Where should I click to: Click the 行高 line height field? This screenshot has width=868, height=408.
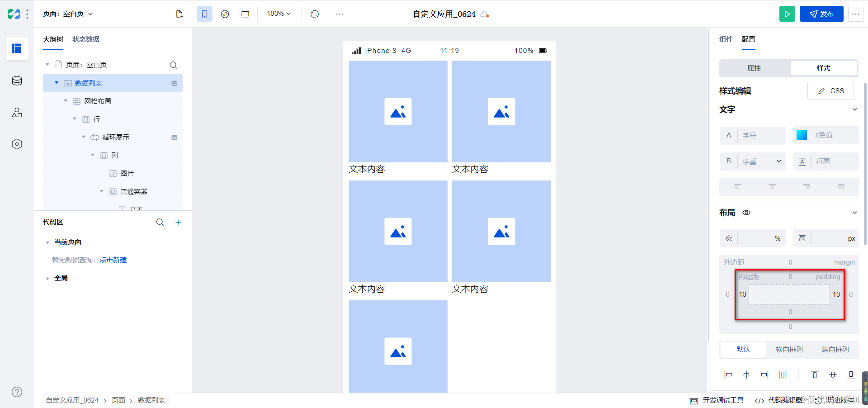[826, 161]
